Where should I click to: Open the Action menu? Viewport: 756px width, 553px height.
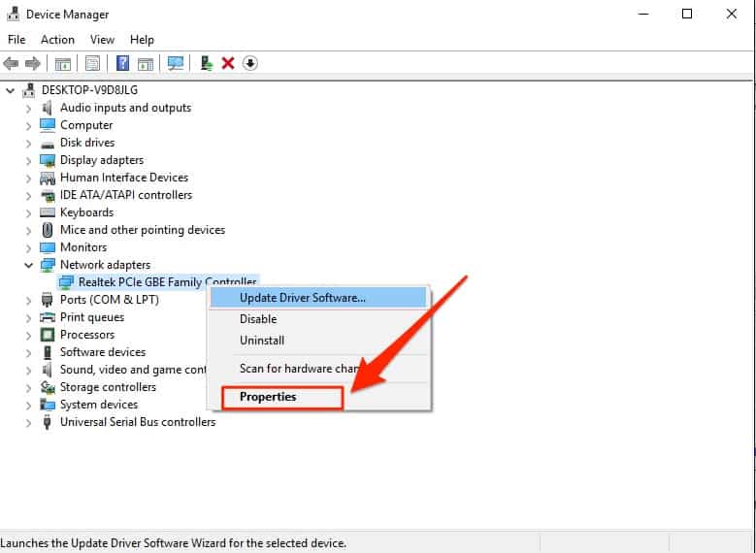57,40
